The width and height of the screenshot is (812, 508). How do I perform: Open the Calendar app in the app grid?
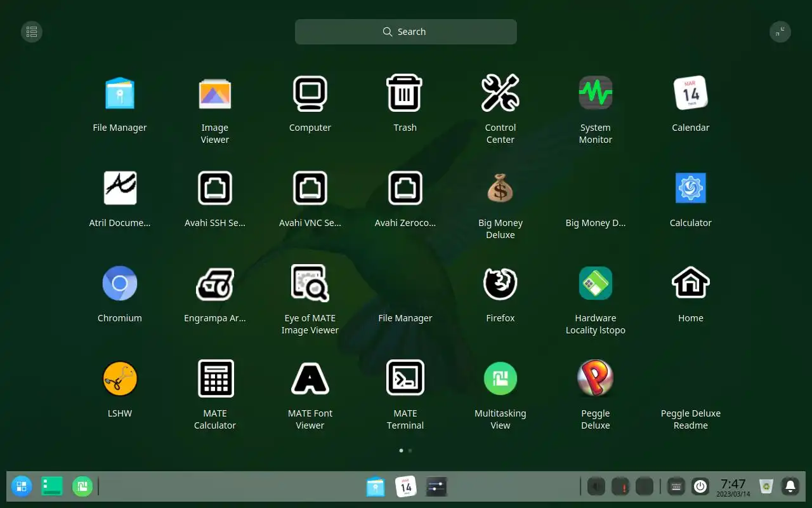(691, 93)
